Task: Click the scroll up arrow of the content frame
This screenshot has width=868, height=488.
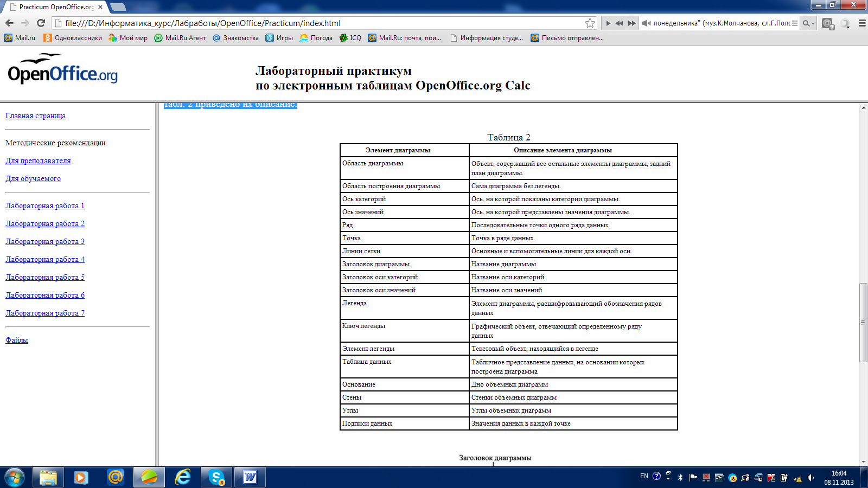Action: [x=863, y=107]
